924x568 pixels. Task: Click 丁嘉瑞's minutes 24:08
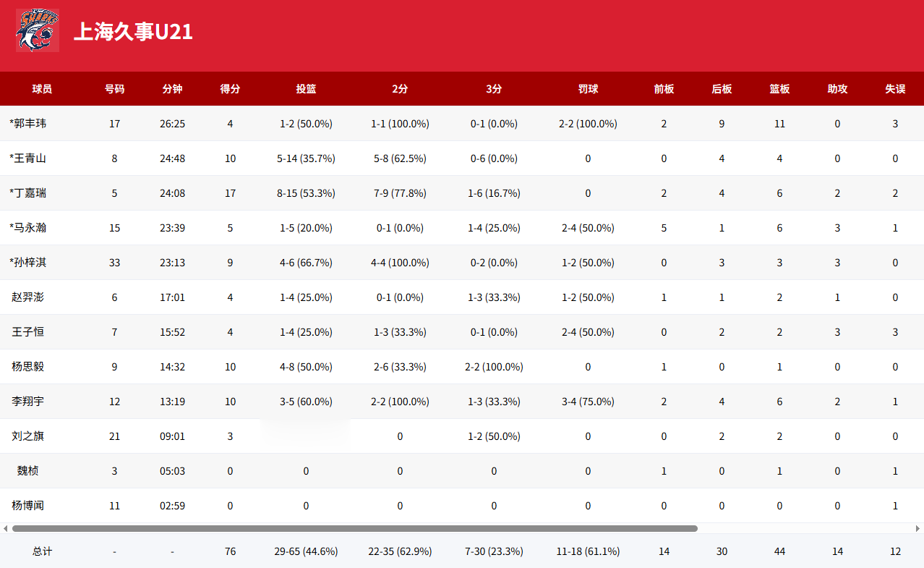[x=172, y=193]
